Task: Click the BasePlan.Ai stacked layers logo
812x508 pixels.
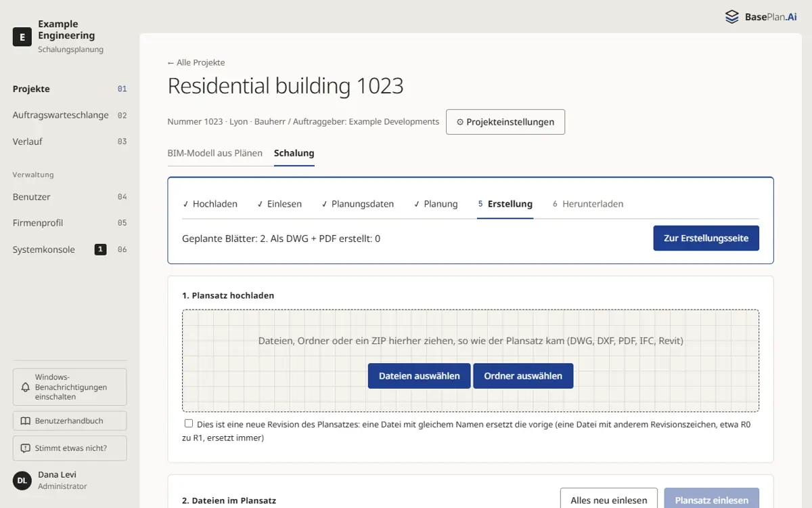Action: tap(731, 17)
